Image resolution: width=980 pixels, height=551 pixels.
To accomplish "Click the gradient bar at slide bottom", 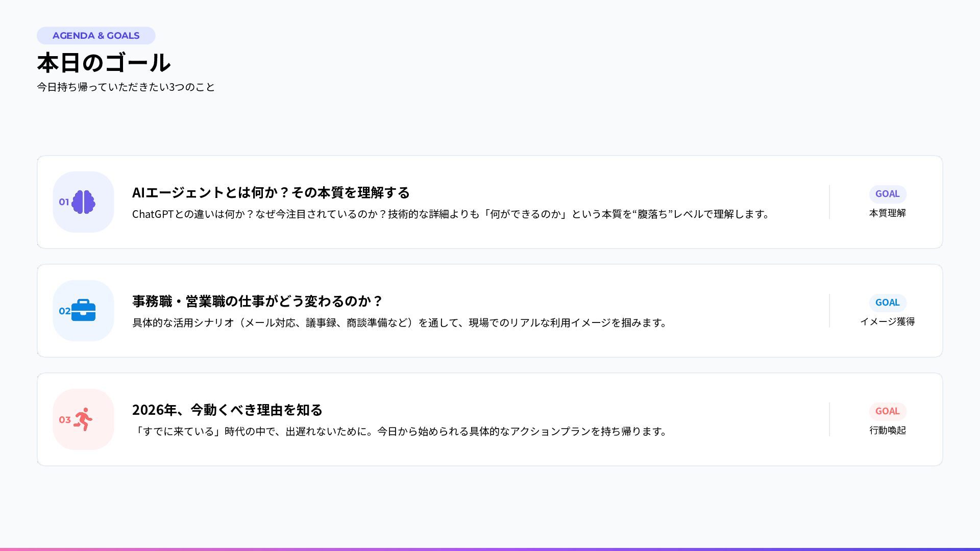I will (x=490, y=549).
